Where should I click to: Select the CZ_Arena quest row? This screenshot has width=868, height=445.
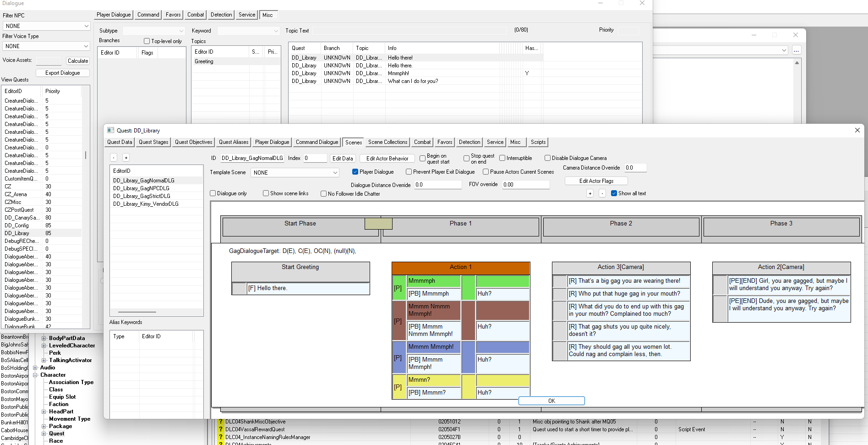(x=42, y=194)
